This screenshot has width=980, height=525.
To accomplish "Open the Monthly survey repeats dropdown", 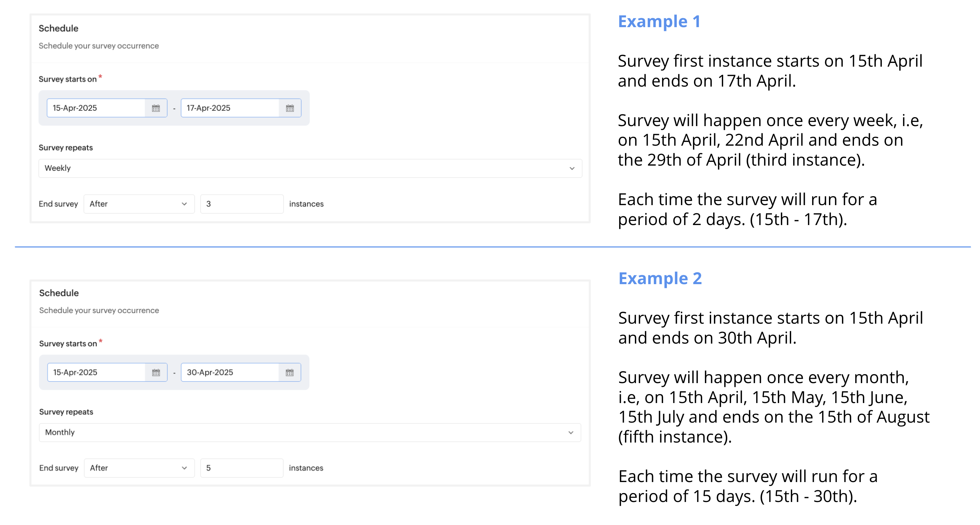I will tap(310, 433).
